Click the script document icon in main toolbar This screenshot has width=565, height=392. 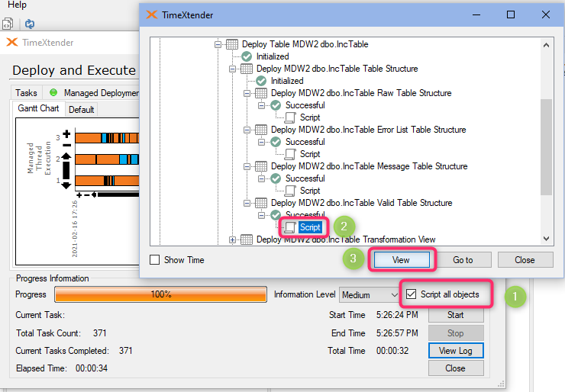(8, 24)
